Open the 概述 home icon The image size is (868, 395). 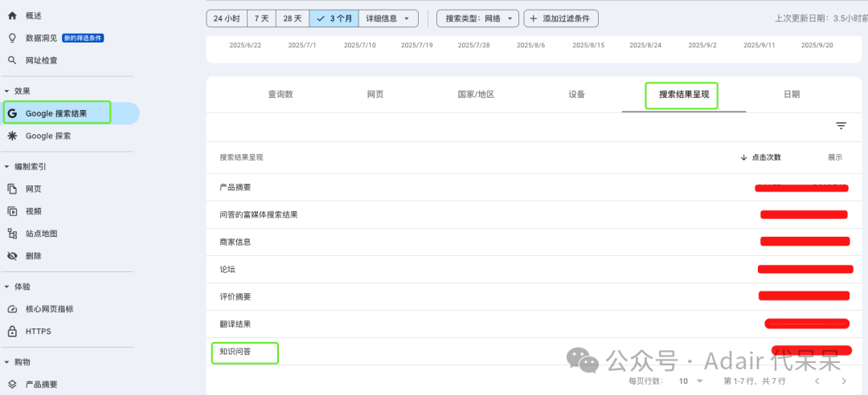(x=12, y=16)
